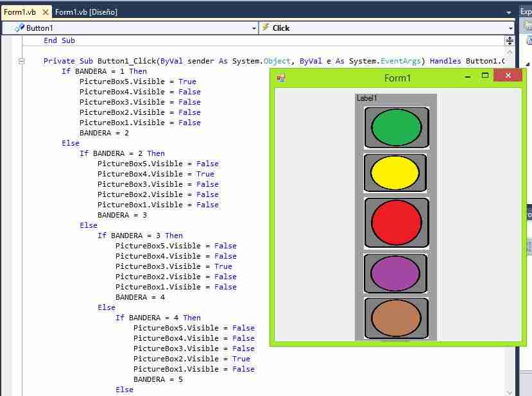Screen dimensions: 532x396
Task: Click 'PictureBox5.Visible = True' code line
Action: coord(138,82)
